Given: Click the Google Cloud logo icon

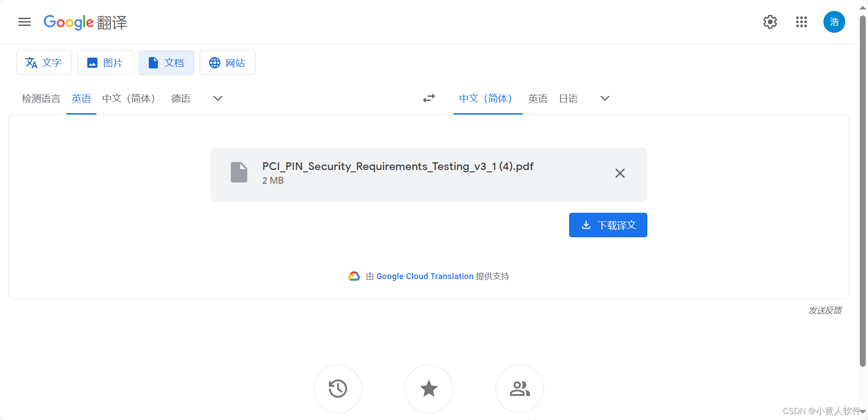Looking at the screenshot, I should click(x=354, y=276).
